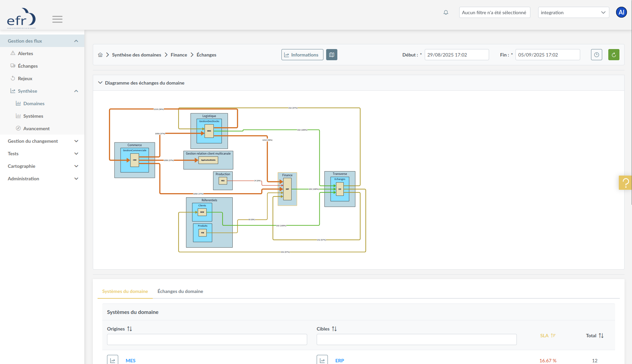Switch to Échanges du domaine tab

[x=180, y=291]
